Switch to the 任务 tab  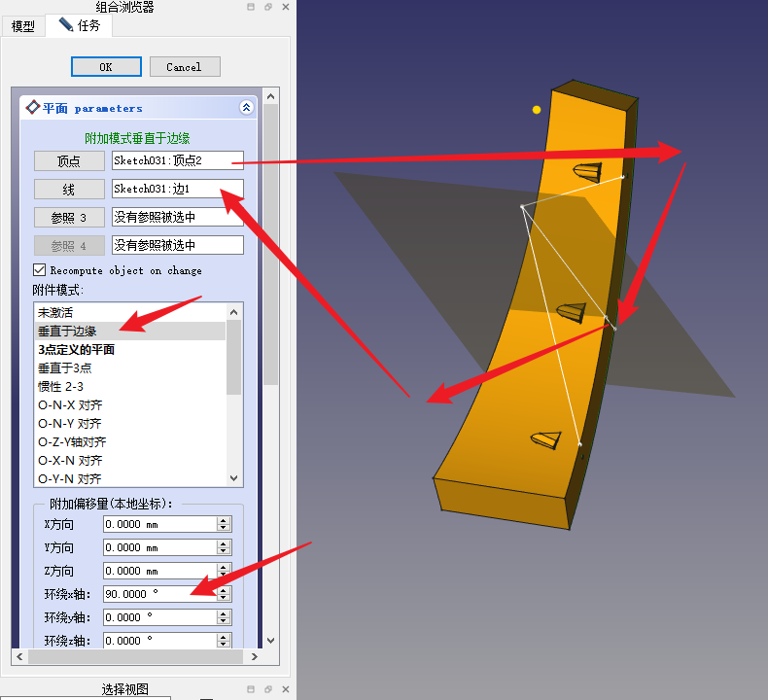point(80,25)
